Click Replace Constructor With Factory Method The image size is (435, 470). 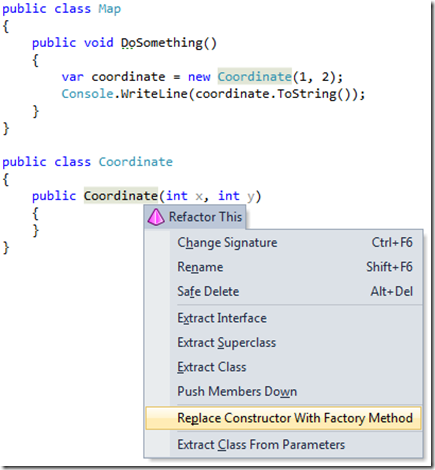click(x=284, y=418)
